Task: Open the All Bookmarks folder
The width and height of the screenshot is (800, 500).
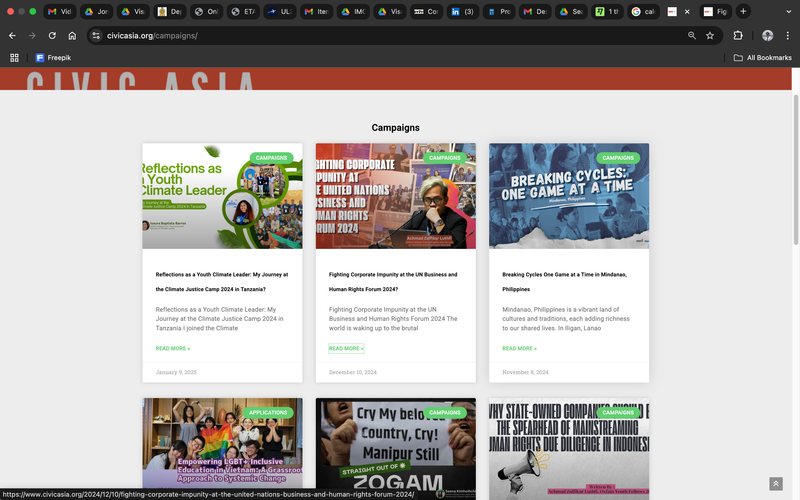Action: pos(762,58)
